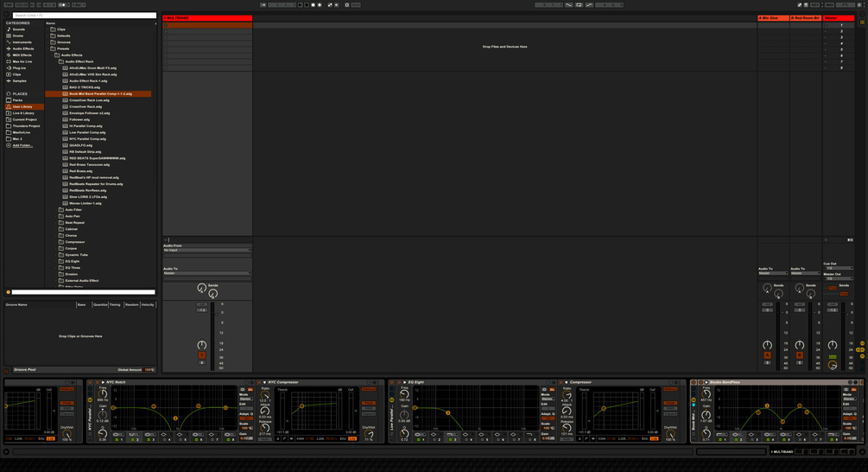
Task: Click Add Folder in Places
Action: coord(22,145)
